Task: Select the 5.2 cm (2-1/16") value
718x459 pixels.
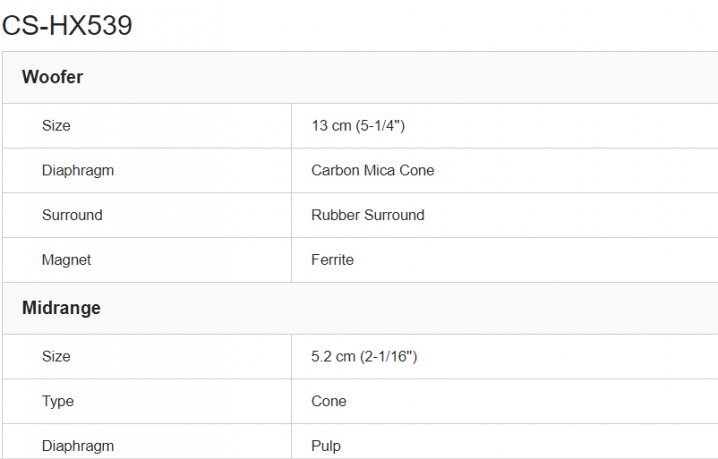Action: point(364,356)
